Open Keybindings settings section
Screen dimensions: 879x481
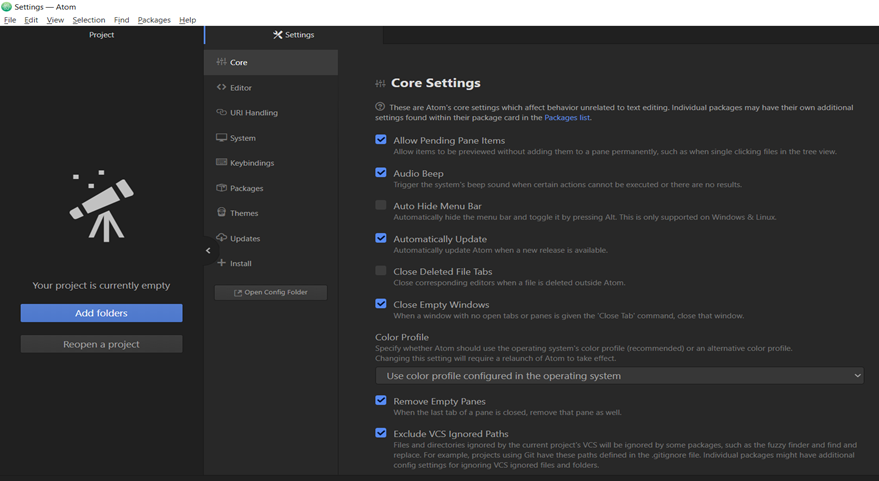[x=271, y=163]
